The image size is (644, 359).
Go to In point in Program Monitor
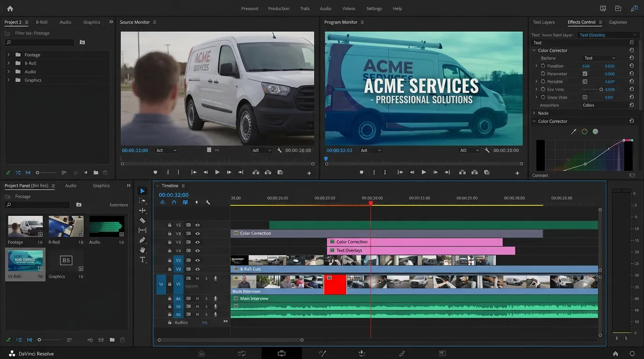point(400,172)
